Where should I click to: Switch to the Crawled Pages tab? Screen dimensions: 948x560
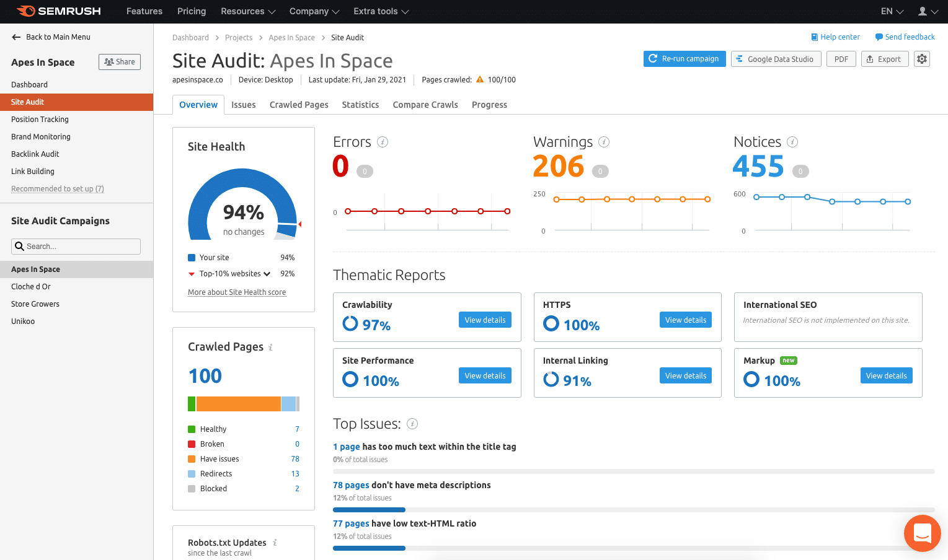tap(299, 105)
